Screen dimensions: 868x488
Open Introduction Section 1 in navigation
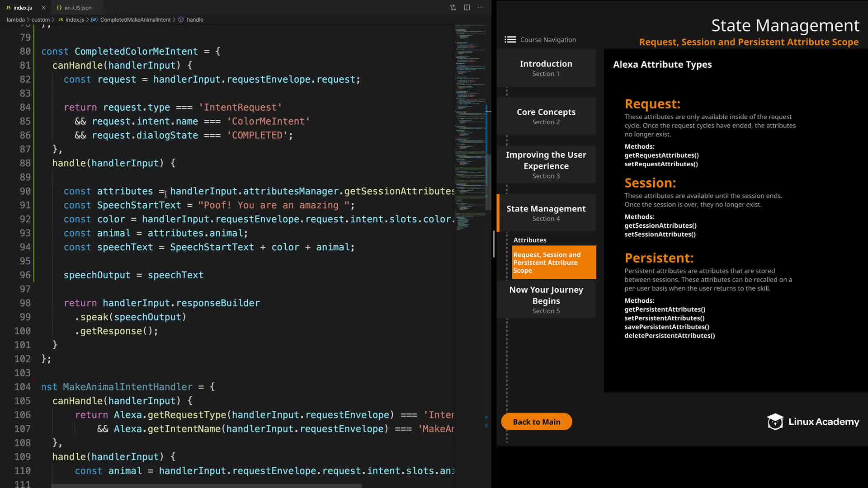(x=546, y=68)
